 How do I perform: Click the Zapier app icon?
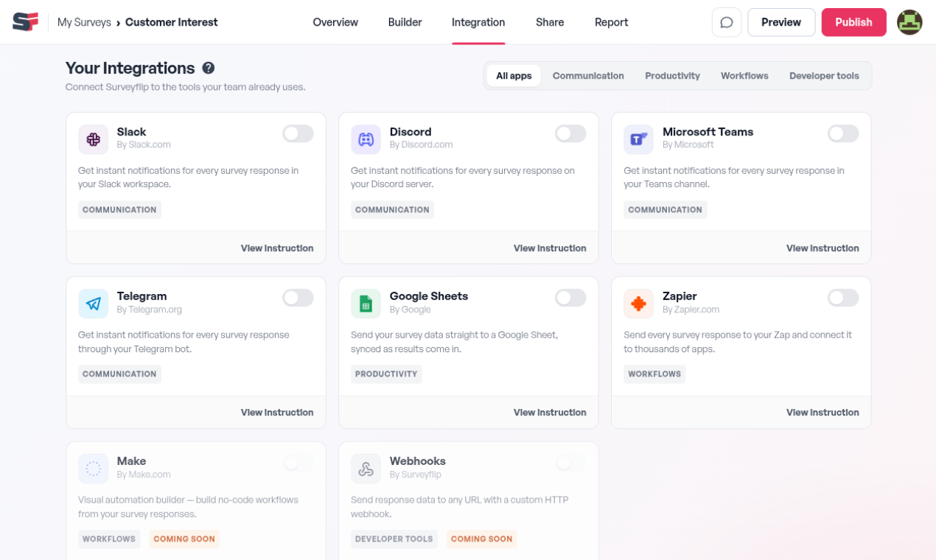click(639, 304)
